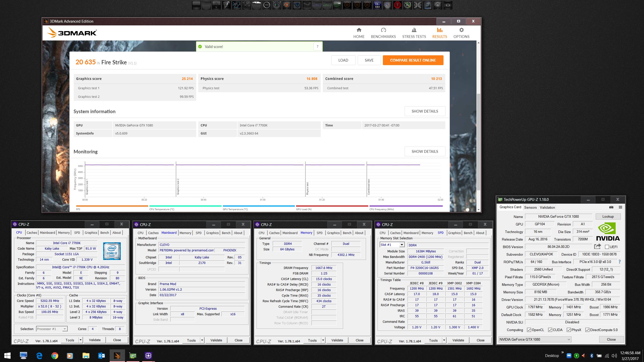Toggle the OpenCL checkbox
This screenshot has height=362, width=644.
point(529,330)
